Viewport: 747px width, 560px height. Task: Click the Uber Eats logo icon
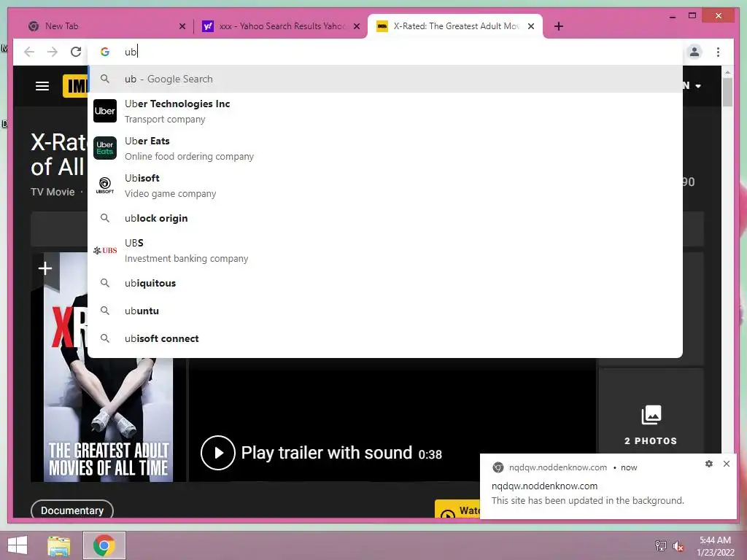click(x=105, y=148)
